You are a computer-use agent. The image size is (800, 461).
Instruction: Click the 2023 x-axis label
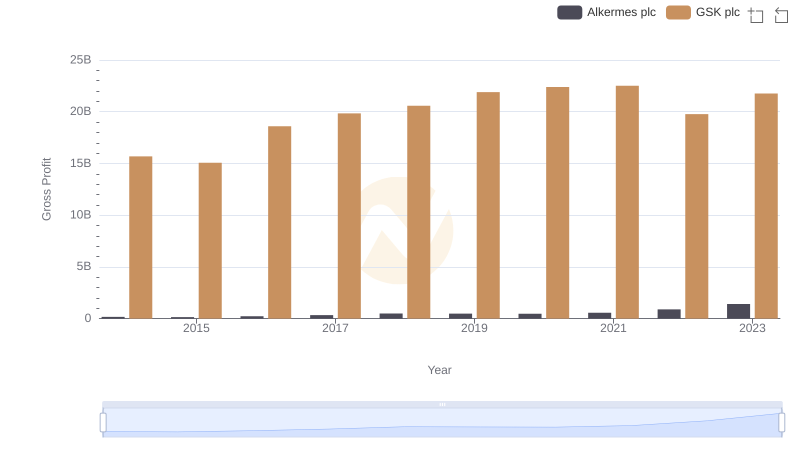pyautogui.click(x=752, y=328)
